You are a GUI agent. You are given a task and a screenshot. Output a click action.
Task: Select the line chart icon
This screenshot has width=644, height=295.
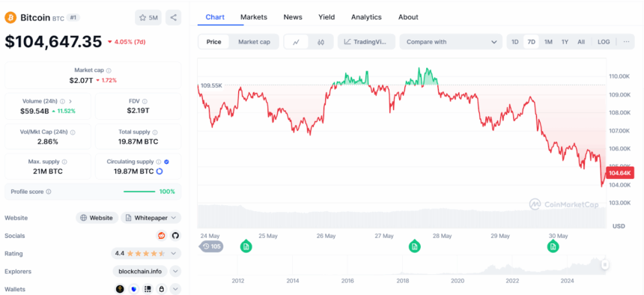(x=296, y=42)
